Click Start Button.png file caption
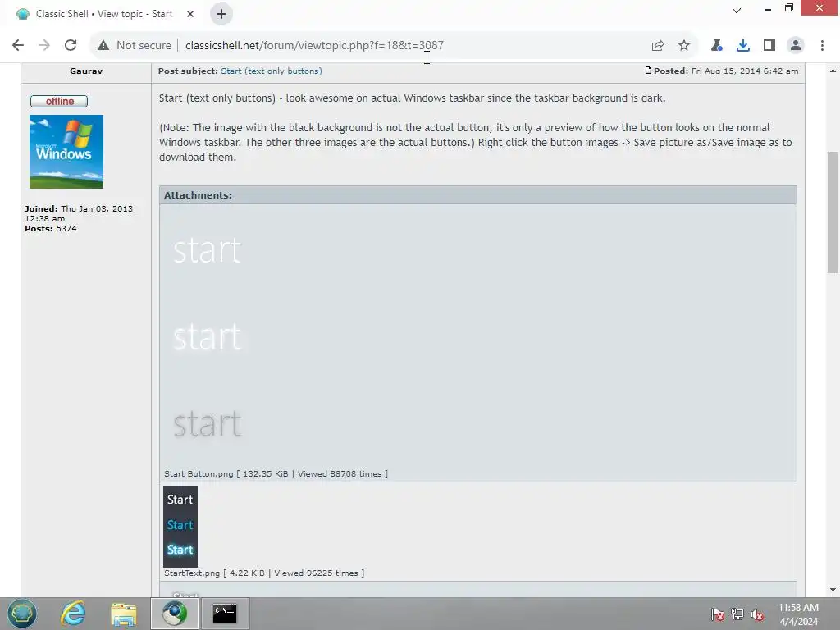The height and width of the screenshot is (630, 840). 276,473
